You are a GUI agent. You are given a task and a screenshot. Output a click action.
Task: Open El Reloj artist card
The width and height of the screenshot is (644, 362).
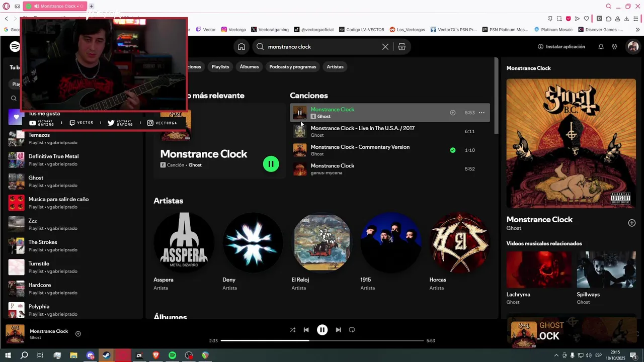click(322, 251)
